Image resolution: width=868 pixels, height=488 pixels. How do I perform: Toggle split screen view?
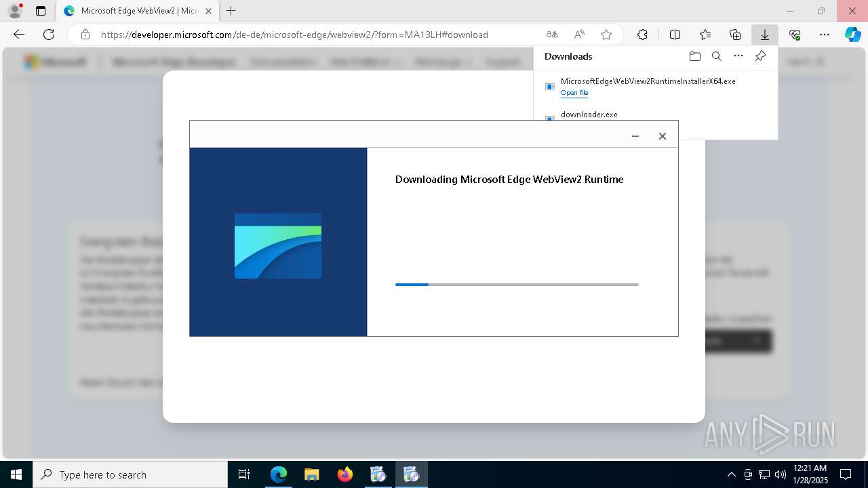coord(675,35)
